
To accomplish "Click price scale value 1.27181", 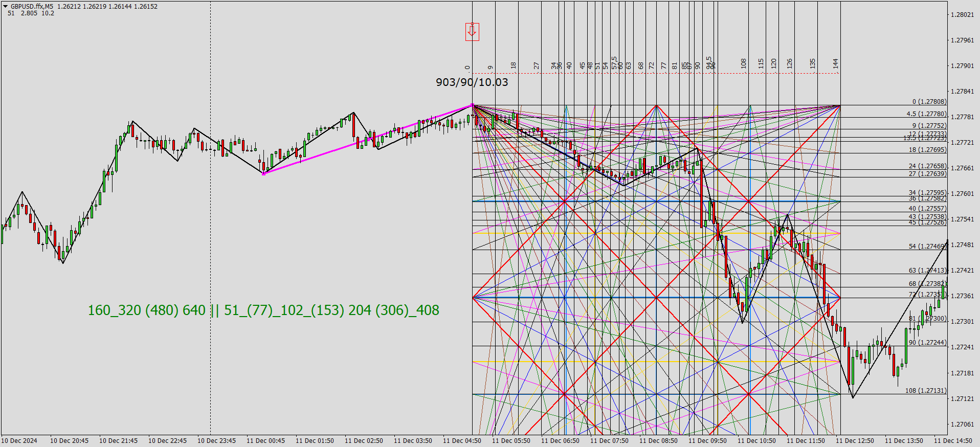I will pos(963,373).
